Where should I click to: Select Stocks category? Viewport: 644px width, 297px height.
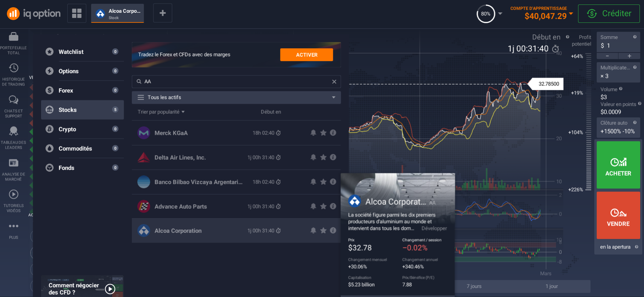pyautogui.click(x=82, y=110)
